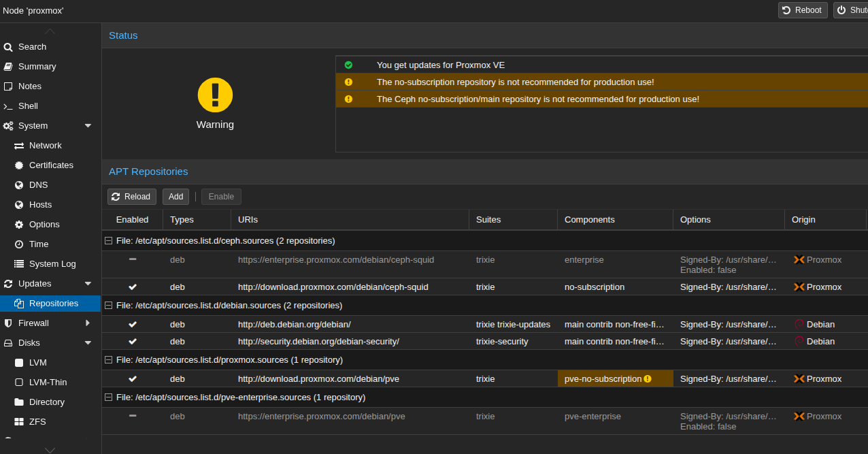
Task: Click the Shutdown button
Action: coord(851,10)
